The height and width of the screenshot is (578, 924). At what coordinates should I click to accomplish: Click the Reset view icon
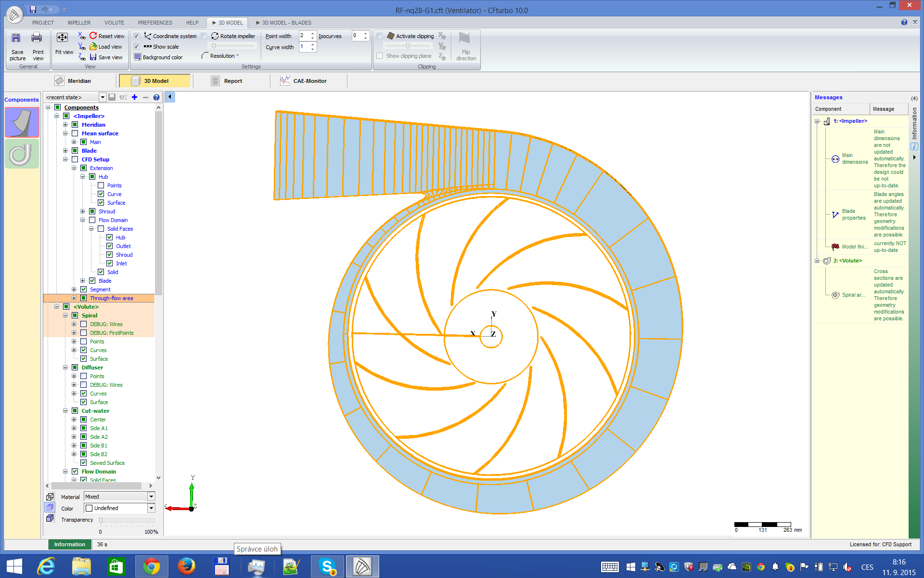coord(93,36)
